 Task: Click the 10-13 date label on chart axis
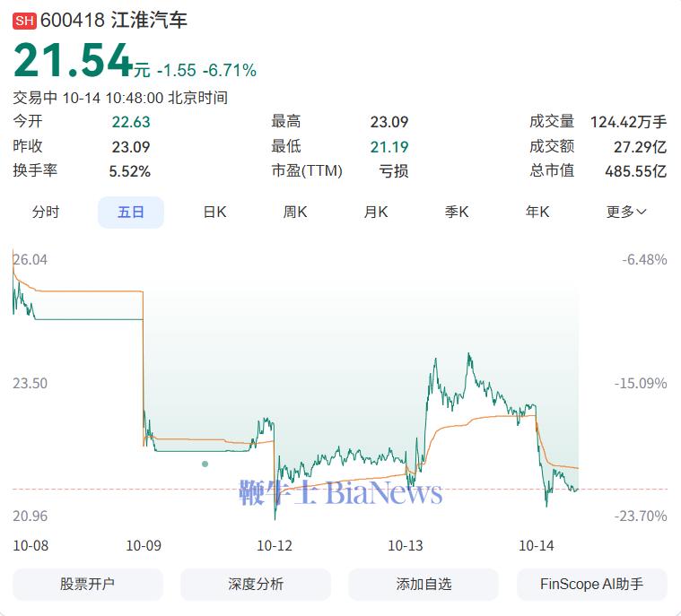tap(406, 545)
